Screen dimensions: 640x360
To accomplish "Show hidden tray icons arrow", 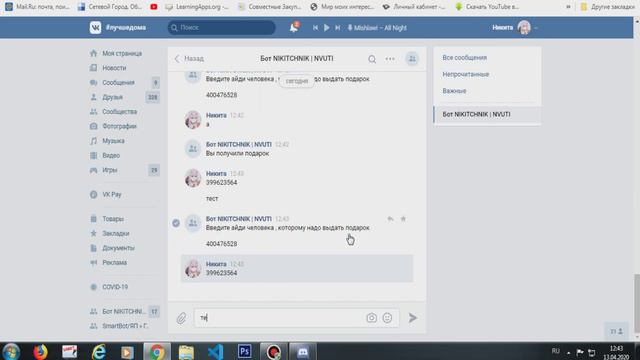I will click(569, 352).
